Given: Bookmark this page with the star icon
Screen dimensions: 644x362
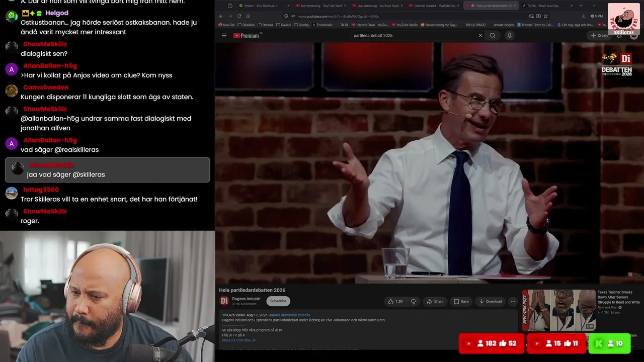Looking at the screenshot, I should click(x=545, y=16).
